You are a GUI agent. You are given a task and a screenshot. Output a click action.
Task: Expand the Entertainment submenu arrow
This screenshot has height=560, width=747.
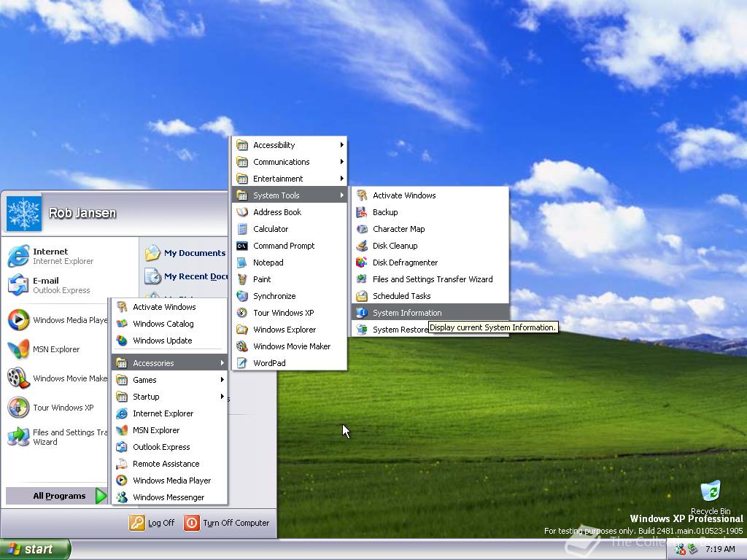pos(342,179)
